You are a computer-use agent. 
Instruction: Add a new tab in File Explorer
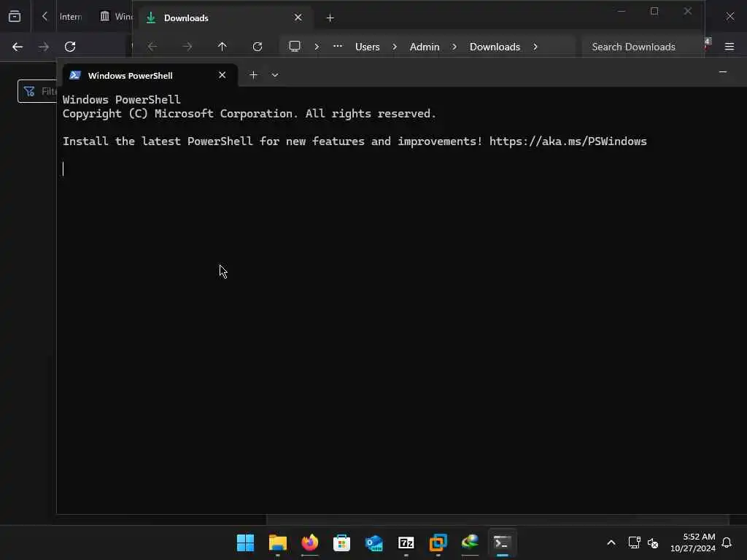[x=330, y=17]
